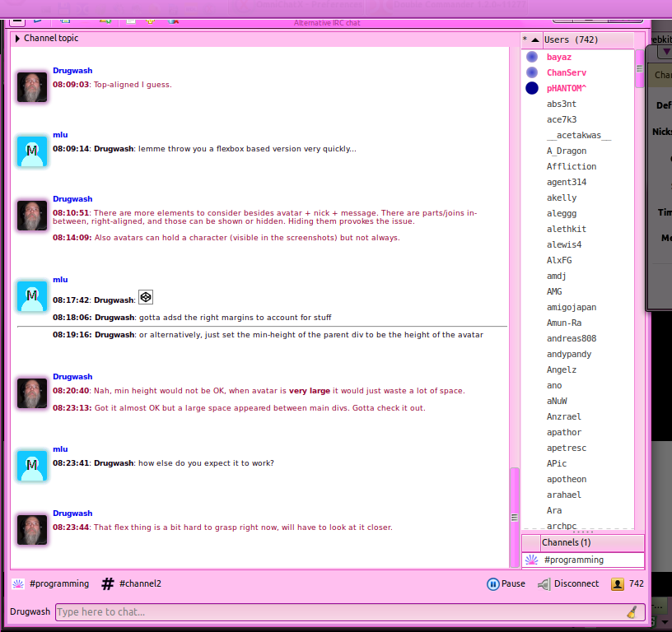Click the user list vertical scrollbar thumb

[639, 68]
